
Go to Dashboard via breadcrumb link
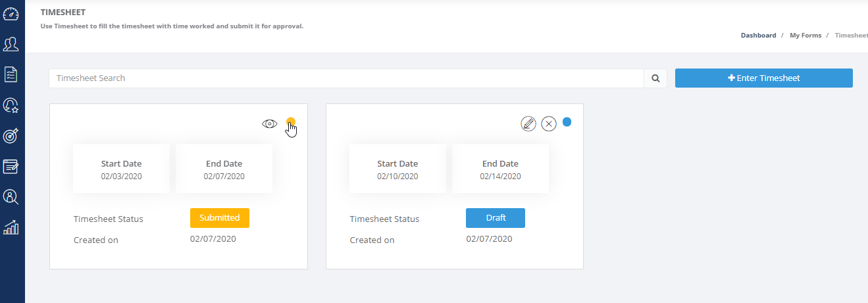coord(758,36)
